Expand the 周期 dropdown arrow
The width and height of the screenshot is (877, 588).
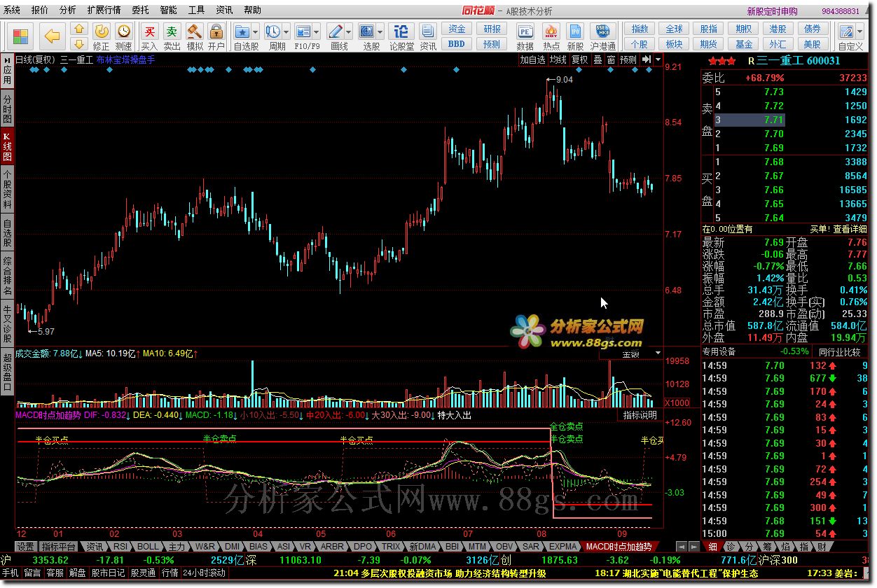[286, 32]
